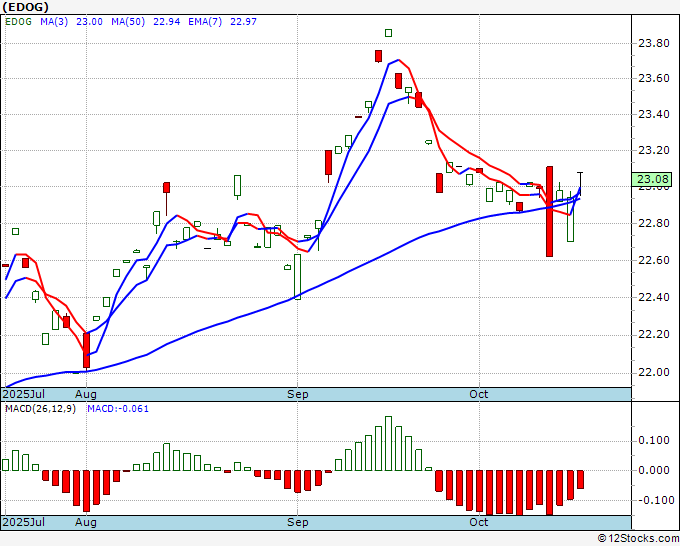Click Oct on the MACD date axis

(479, 522)
